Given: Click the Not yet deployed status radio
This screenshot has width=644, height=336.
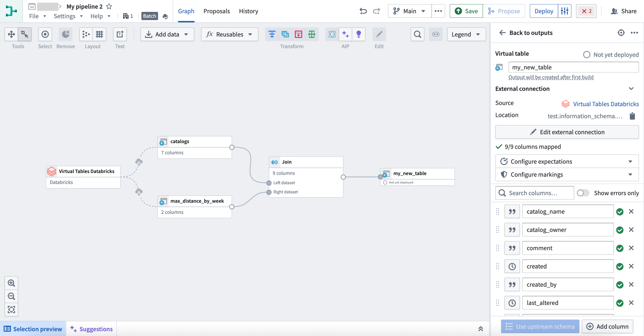Looking at the screenshot, I should 587,54.
